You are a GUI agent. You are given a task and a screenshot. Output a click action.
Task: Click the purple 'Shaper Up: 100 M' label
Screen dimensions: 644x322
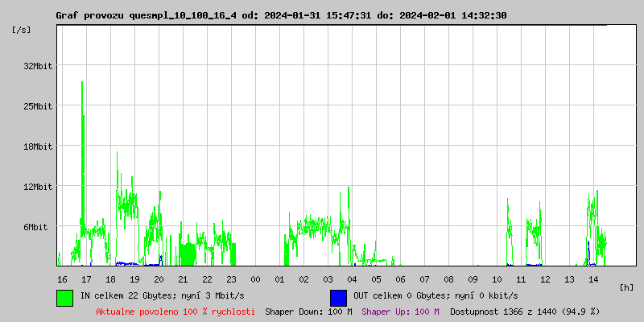400,312
